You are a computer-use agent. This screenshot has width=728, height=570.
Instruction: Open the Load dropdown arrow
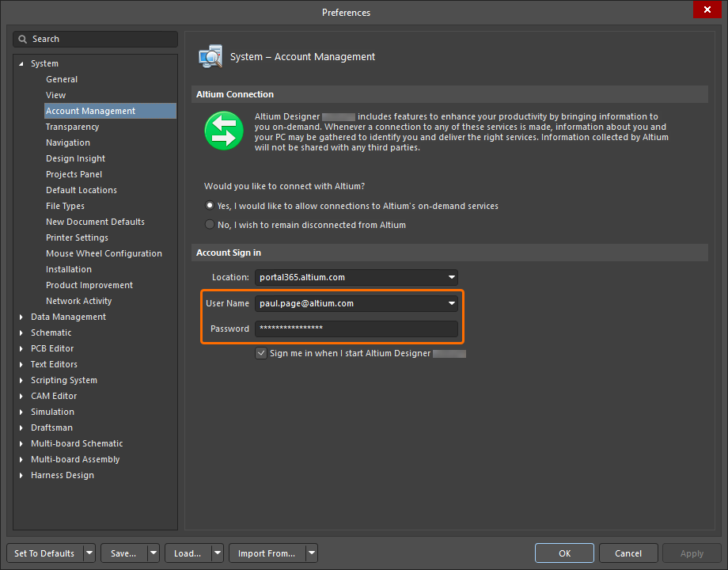coord(218,553)
